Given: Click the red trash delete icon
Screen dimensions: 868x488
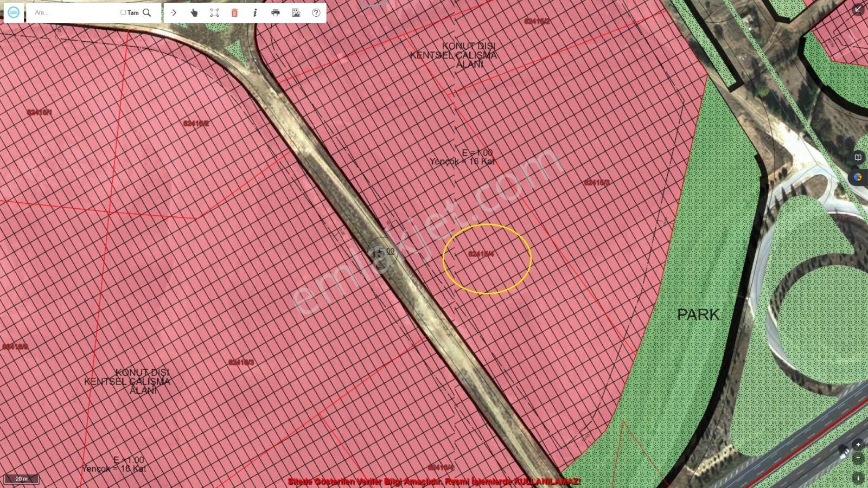Looking at the screenshot, I should point(234,12).
